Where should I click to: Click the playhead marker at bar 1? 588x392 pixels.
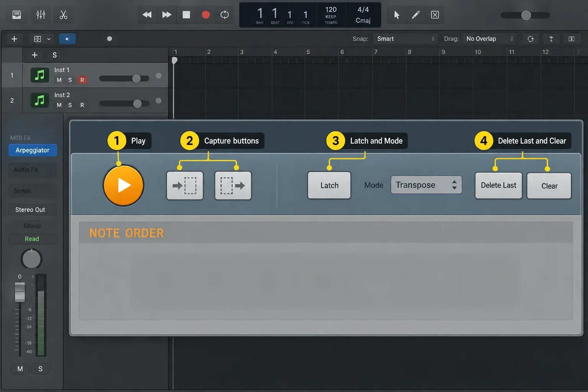tap(175, 60)
